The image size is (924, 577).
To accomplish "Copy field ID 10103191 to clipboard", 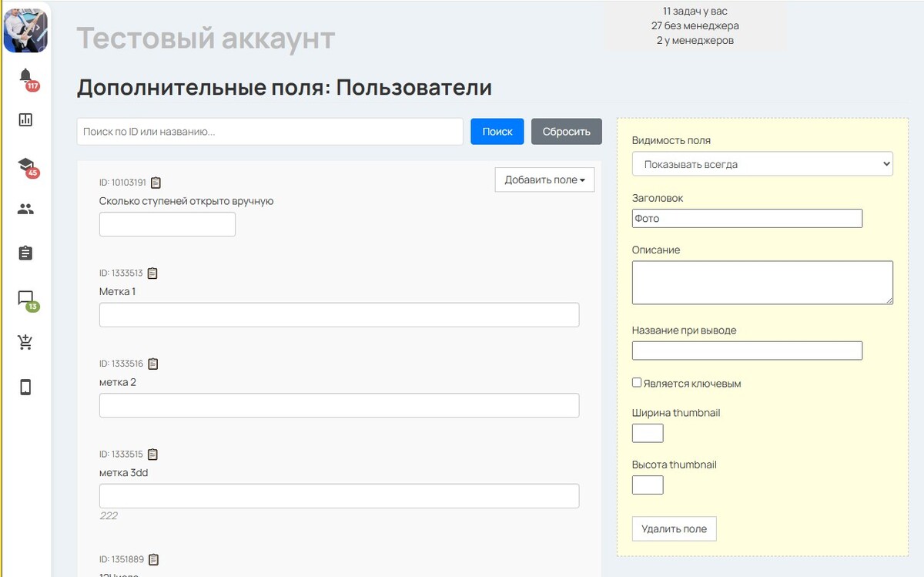I will point(156,183).
